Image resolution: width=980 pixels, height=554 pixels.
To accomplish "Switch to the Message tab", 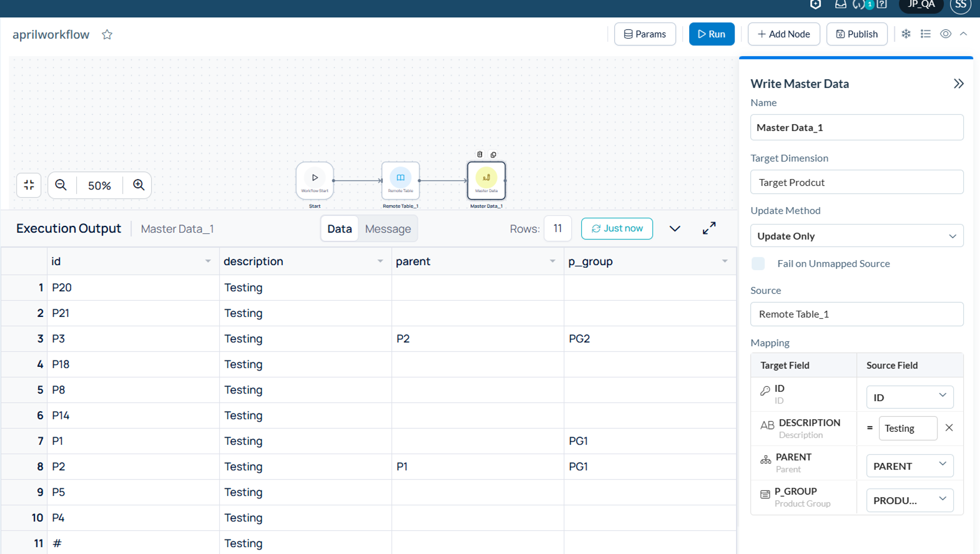I will pos(388,229).
